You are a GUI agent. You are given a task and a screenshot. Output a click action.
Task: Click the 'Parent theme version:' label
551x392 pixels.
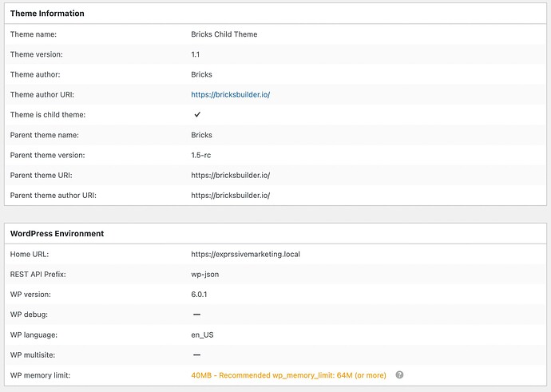(47, 155)
